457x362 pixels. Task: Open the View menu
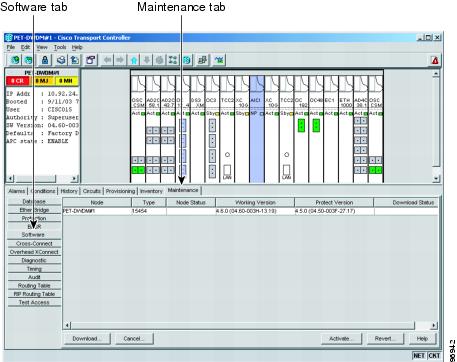pos(42,47)
